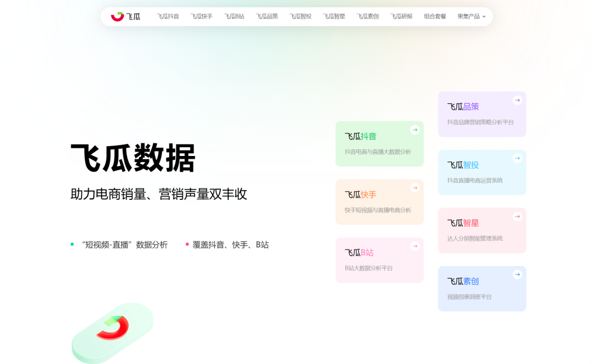
Task: Go to 飞瓜B站 nav item
Action: (x=234, y=16)
